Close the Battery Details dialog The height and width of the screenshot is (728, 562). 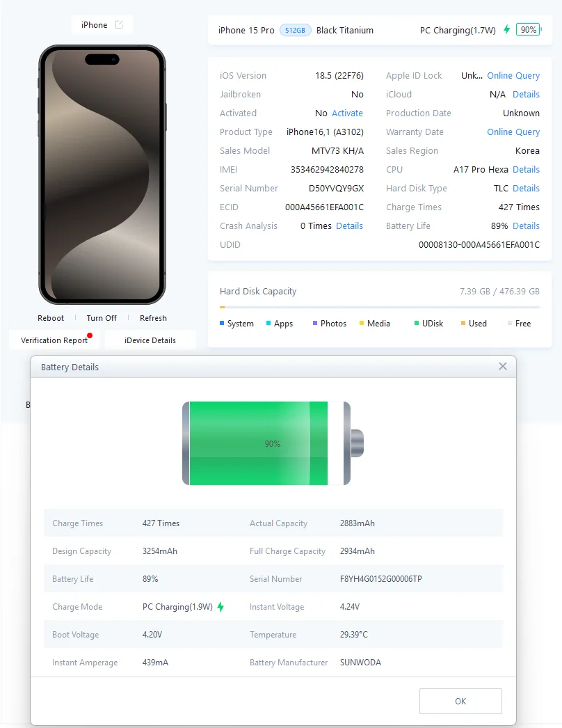coord(503,366)
